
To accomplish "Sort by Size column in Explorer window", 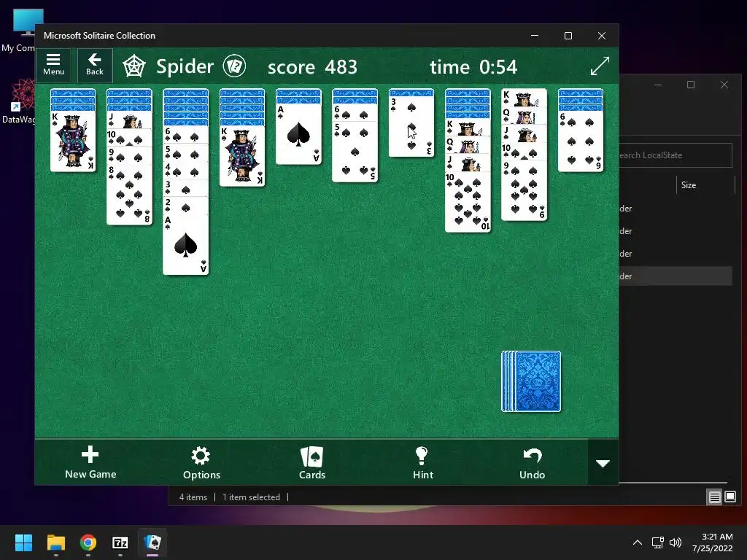I will pyautogui.click(x=689, y=185).
